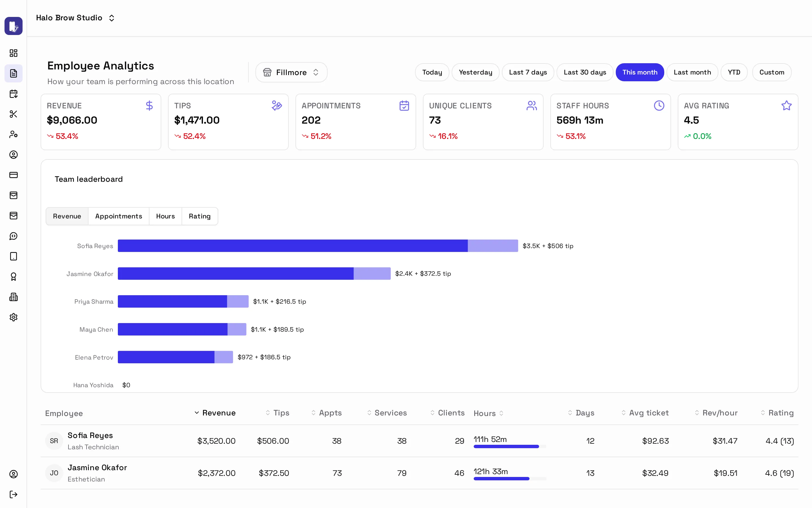Click Jasmine Okafor hours progress bar
Image resolution: width=812 pixels, height=508 pixels.
510,478
